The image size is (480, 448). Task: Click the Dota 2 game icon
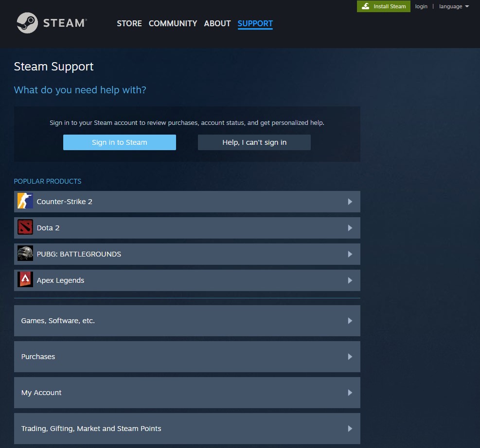(x=25, y=227)
